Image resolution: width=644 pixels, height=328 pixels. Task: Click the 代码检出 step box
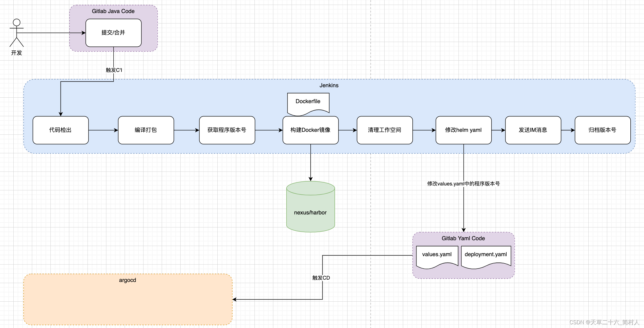[x=61, y=130]
